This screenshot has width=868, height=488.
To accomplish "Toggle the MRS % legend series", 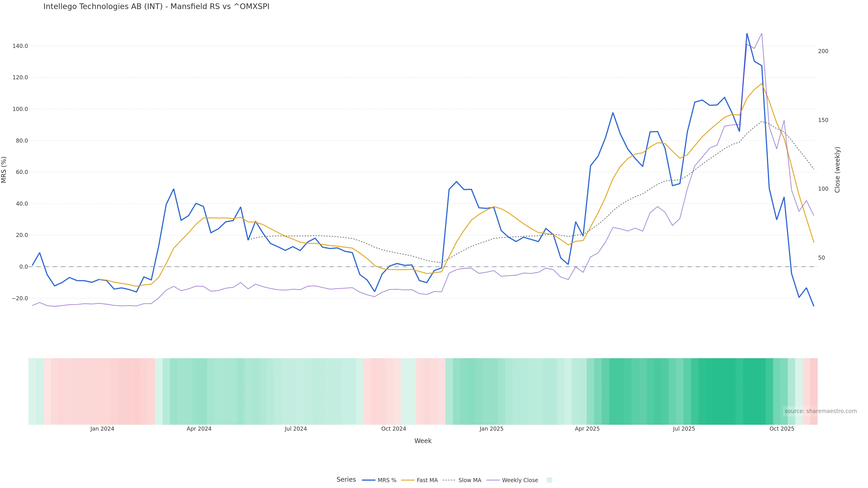I will (387, 480).
